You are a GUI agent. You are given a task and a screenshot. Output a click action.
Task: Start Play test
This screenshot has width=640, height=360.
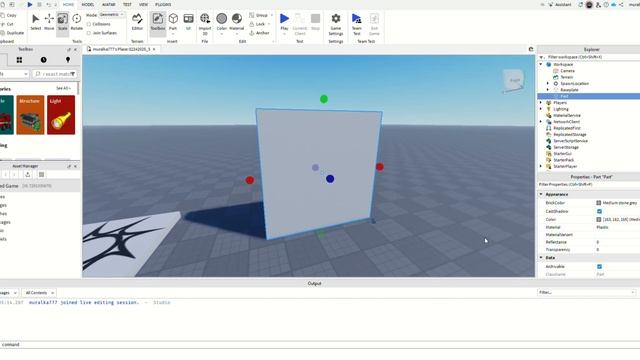coord(284,22)
